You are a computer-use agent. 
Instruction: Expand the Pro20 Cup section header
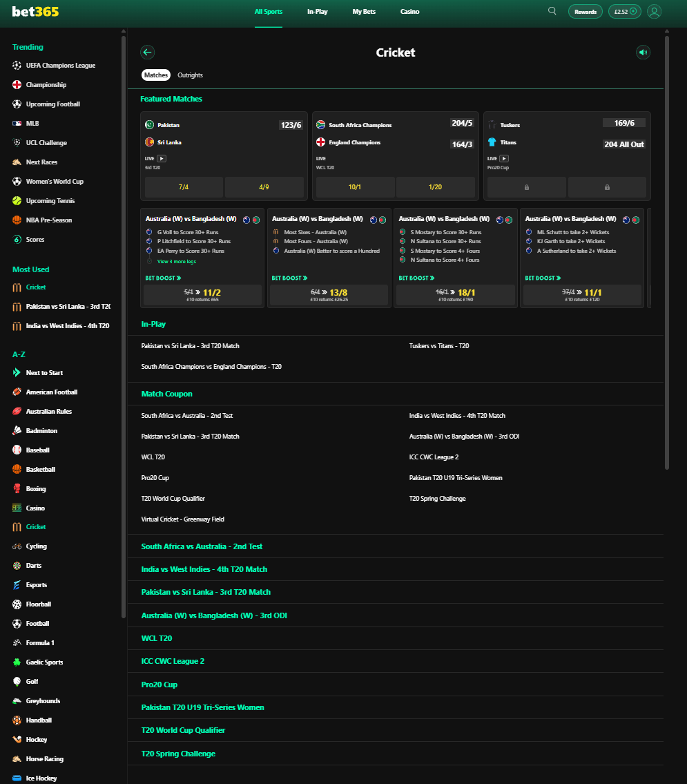tap(395, 685)
